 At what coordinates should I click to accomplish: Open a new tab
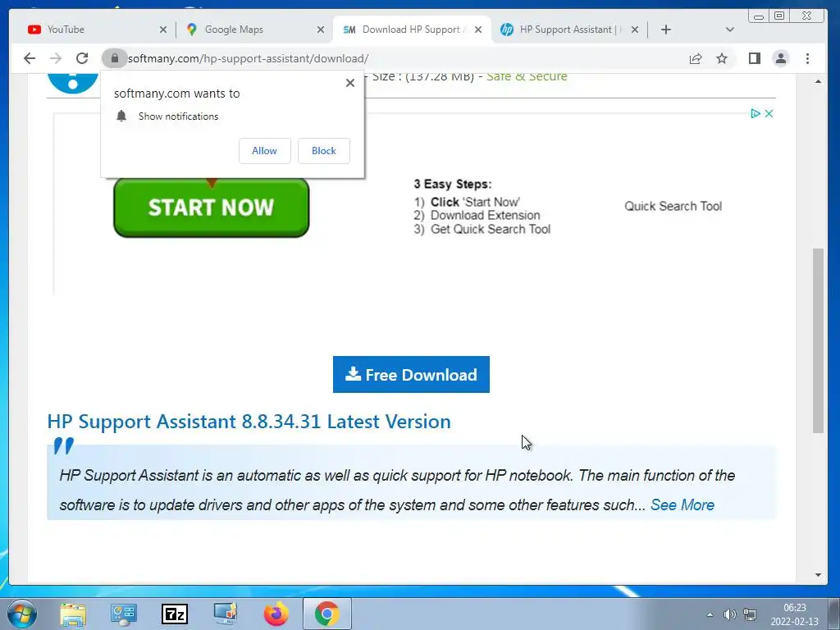tap(666, 30)
